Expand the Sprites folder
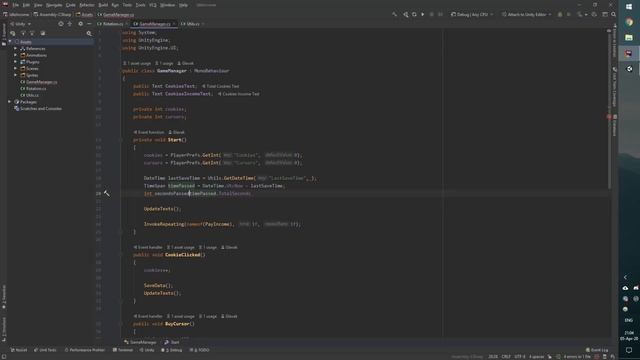640x360 pixels. [16, 75]
